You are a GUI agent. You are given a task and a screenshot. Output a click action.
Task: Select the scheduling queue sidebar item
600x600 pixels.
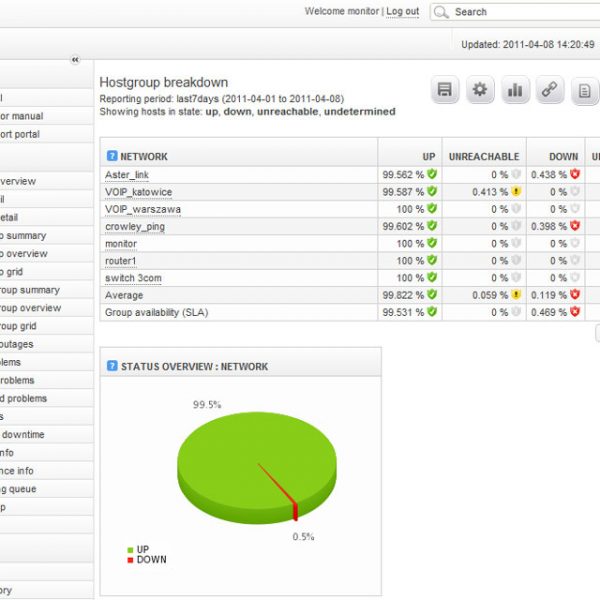click(x=22, y=489)
